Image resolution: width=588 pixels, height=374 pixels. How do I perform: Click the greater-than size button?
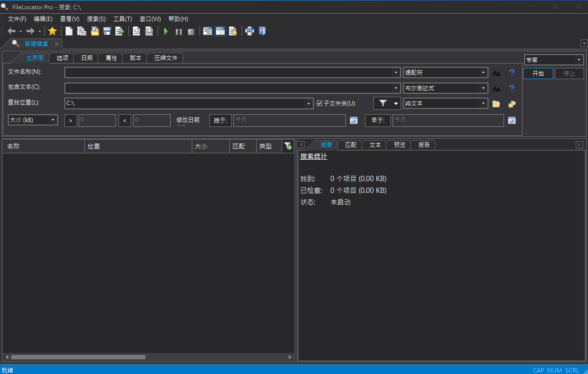point(71,121)
